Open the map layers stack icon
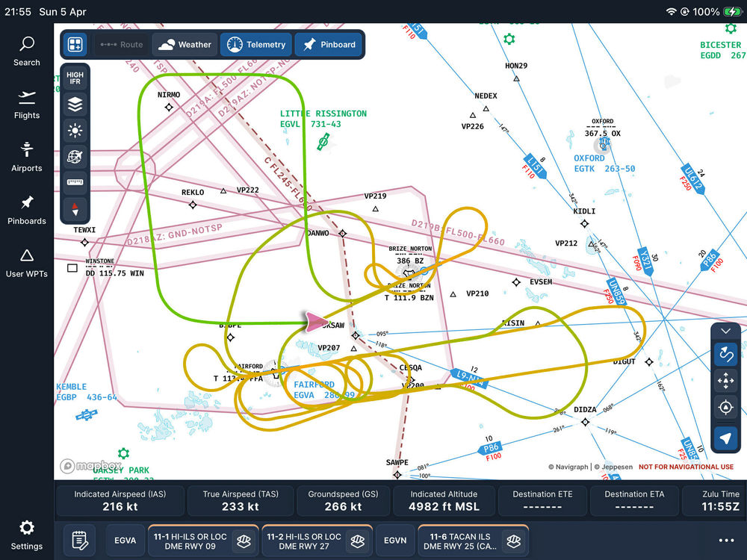 pyautogui.click(x=75, y=105)
